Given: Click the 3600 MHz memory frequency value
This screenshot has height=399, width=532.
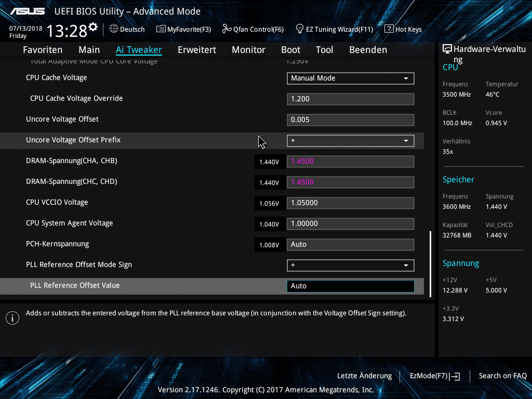Looking at the screenshot, I should 456,207.
